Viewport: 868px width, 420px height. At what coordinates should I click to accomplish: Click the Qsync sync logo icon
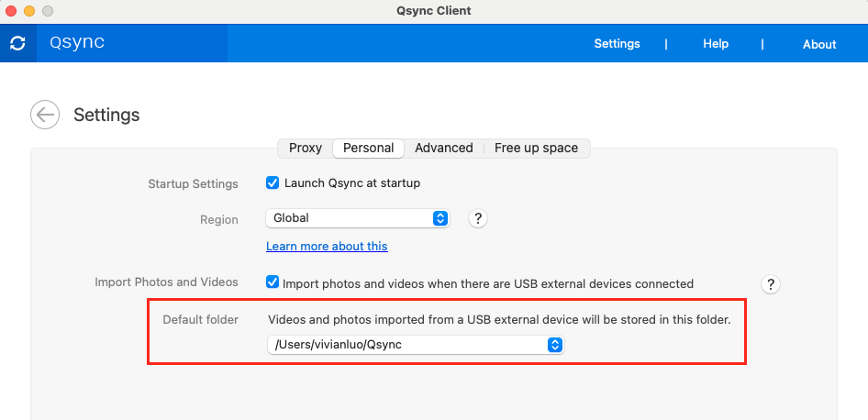[17, 43]
